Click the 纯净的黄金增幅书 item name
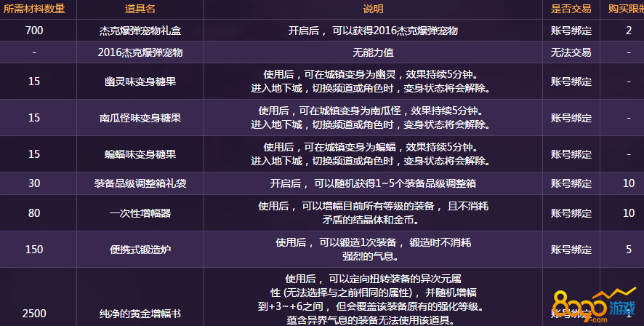The width and height of the screenshot is (644, 326). [x=140, y=314]
